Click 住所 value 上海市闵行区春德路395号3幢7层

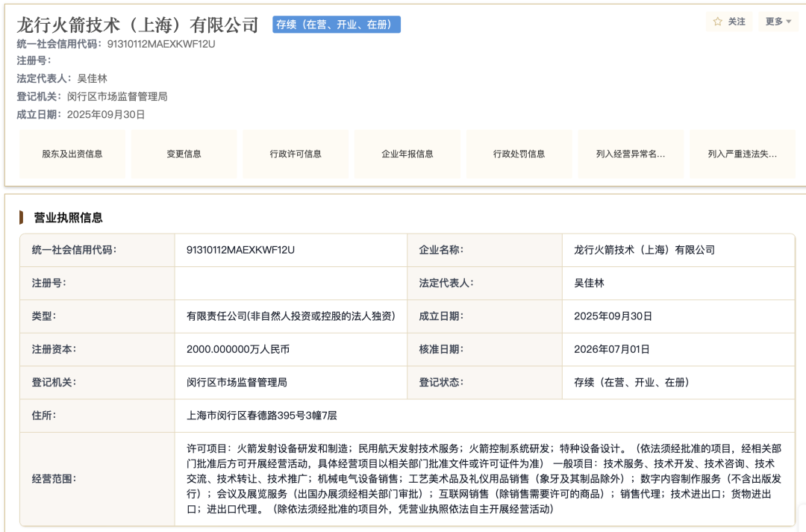(262, 416)
